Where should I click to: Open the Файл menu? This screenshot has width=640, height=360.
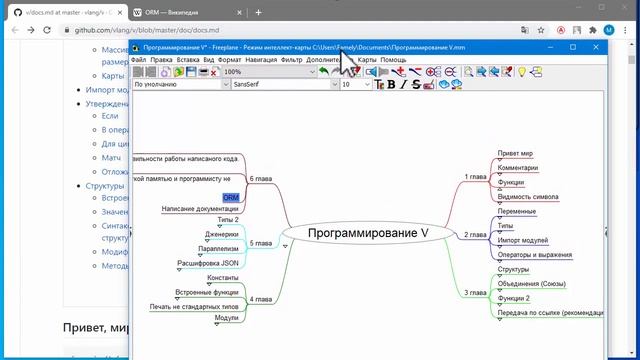pyautogui.click(x=138, y=60)
